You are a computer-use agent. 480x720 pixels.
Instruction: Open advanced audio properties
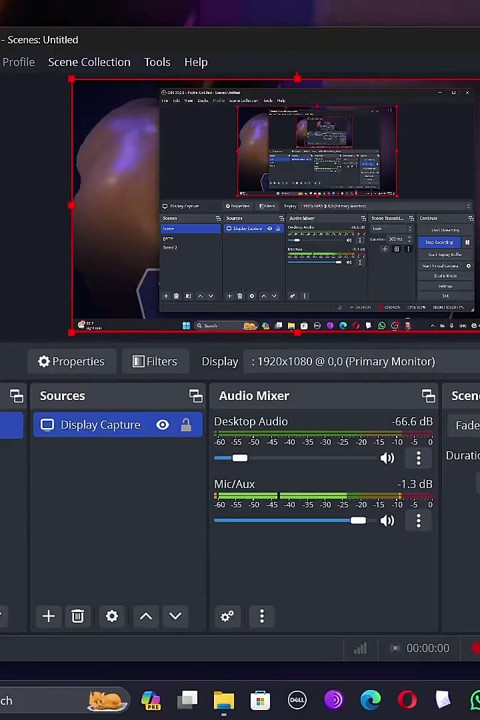pyautogui.click(x=227, y=616)
